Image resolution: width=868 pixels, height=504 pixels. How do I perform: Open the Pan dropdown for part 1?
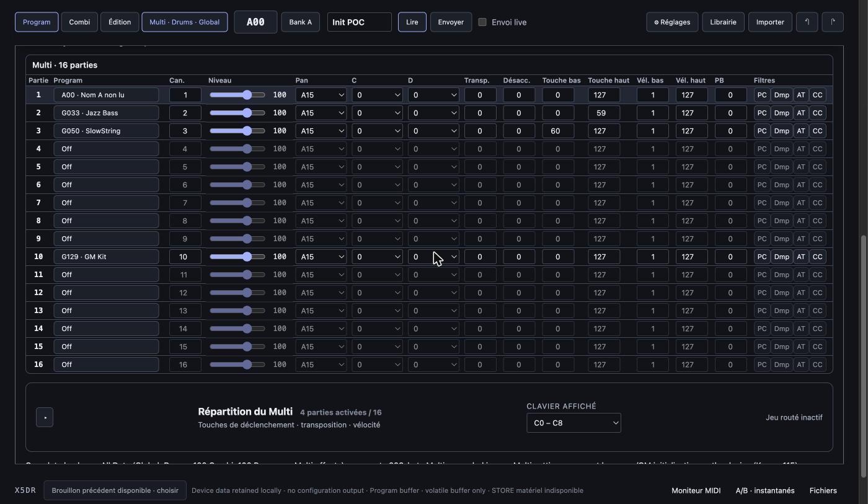click(x=321, y=95)
